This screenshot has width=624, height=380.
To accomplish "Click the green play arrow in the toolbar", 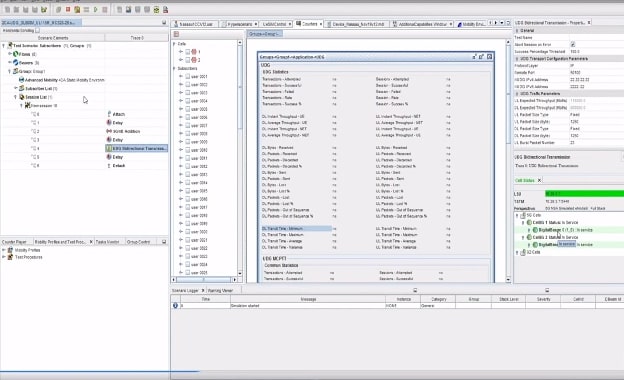I will pyautogui.click(x=96, y=9).
